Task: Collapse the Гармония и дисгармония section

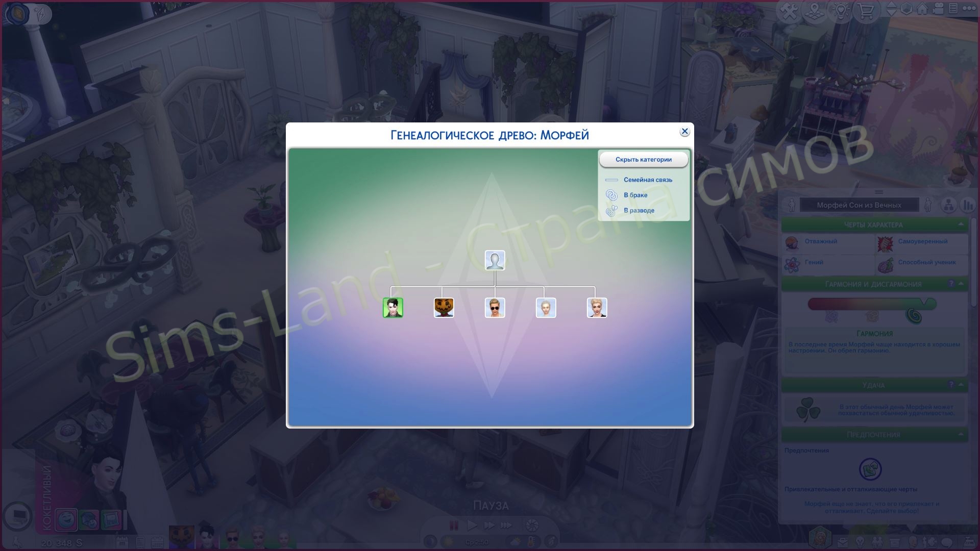Action: pos(961,284)
